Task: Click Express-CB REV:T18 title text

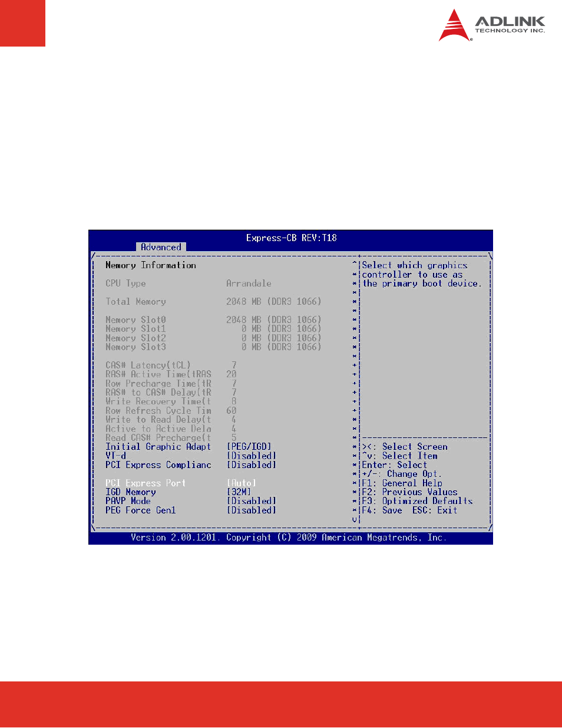Action: [292, 238]
